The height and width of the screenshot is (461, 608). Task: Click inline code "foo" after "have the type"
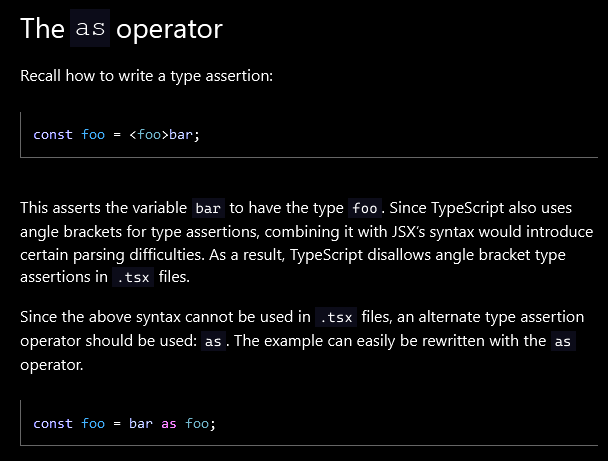coord(364,209)
